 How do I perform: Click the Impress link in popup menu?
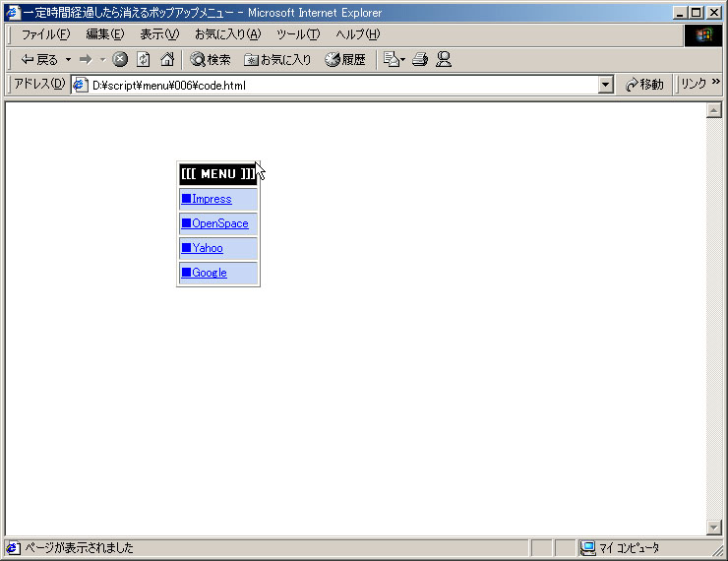click(212, 199)
